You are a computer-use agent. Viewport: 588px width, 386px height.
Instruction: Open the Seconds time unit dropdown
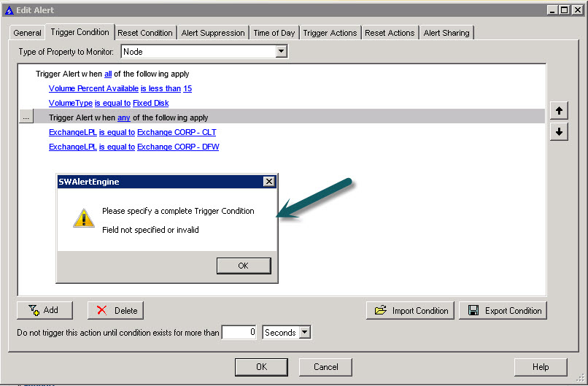pyautogui.click(x=306, y=332)
